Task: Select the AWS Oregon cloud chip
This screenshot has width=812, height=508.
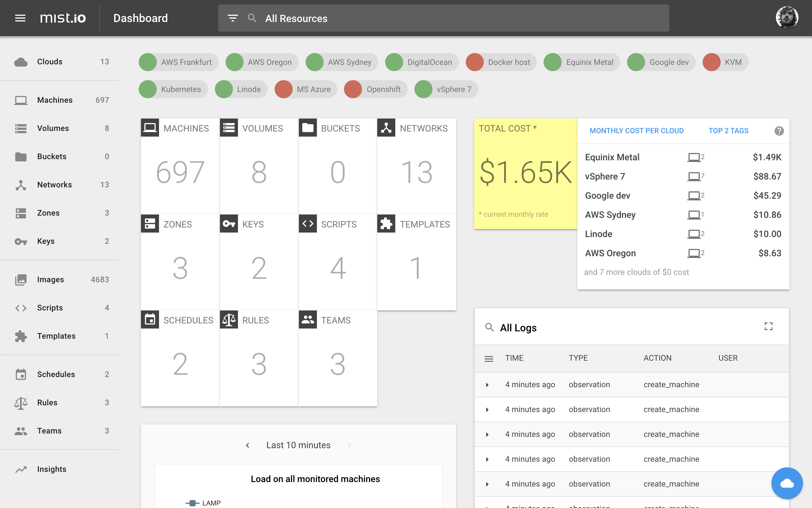Action: [x=262, y=62]
